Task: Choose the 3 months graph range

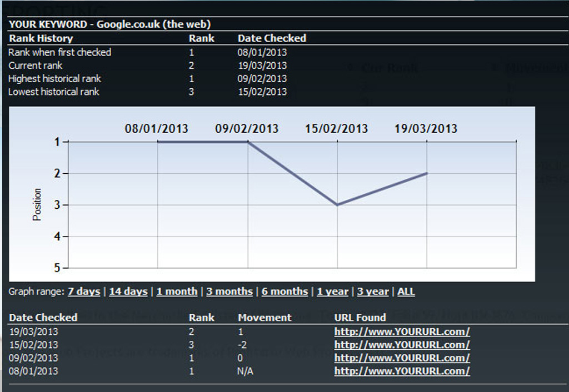Action: pyautogui.click(x=229, y=292)
